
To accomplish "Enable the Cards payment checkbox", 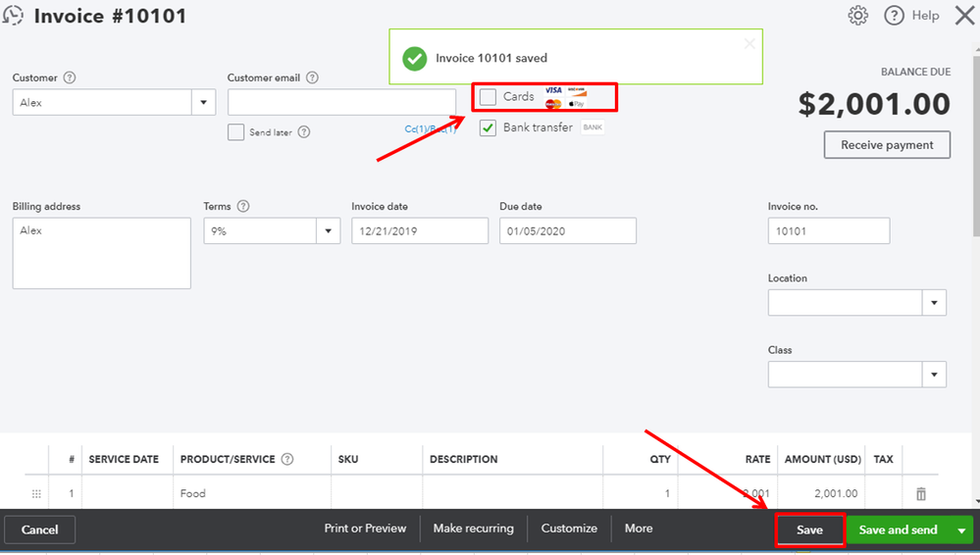I will 488,97.
